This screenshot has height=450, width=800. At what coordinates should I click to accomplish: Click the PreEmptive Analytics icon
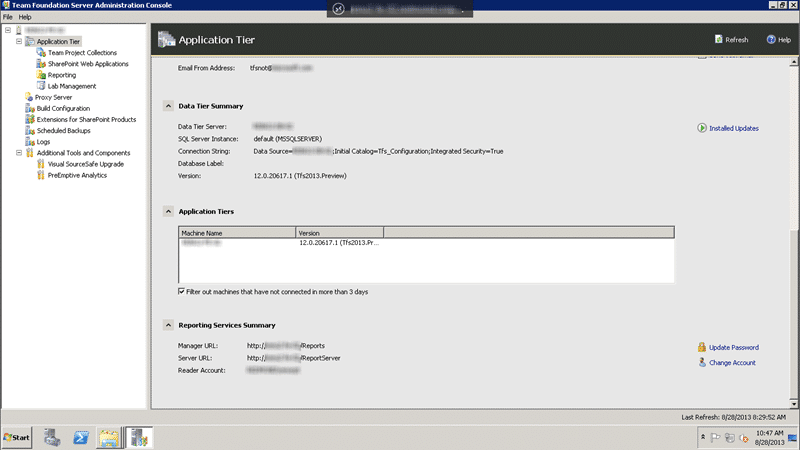pyautogui.click(x=41, y=175)
